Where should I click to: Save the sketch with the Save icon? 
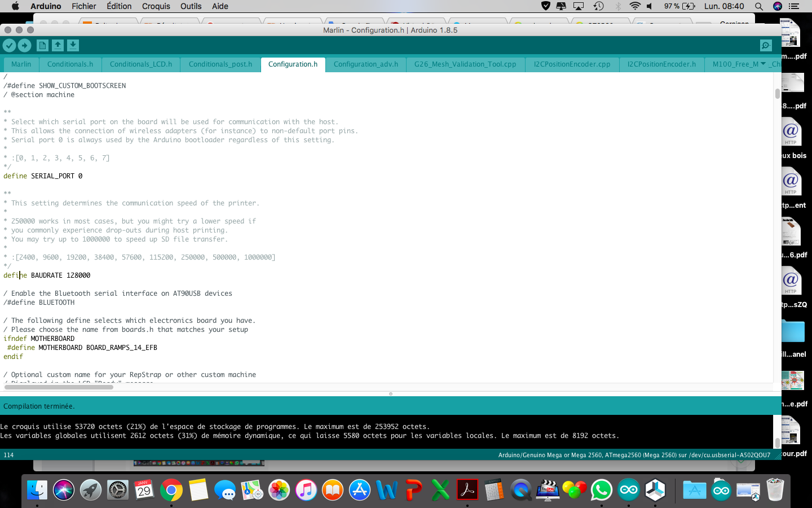73,46
